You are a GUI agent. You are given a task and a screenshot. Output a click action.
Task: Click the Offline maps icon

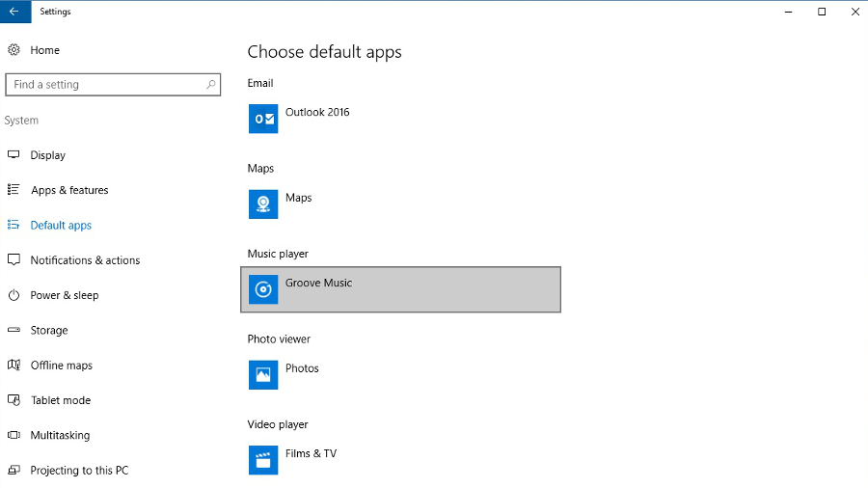click(x=14, y=365)
